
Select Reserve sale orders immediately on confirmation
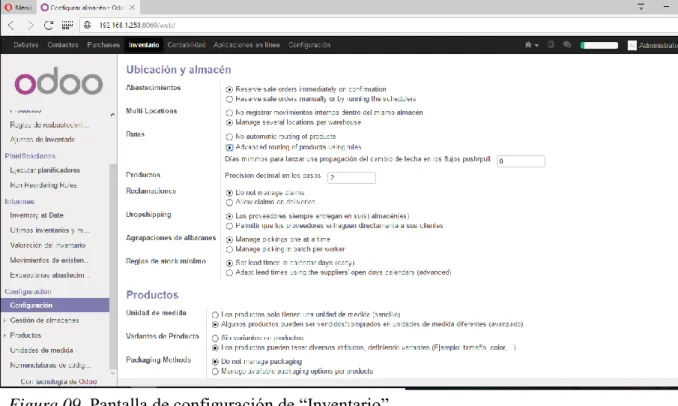click(x=229, y=90)
